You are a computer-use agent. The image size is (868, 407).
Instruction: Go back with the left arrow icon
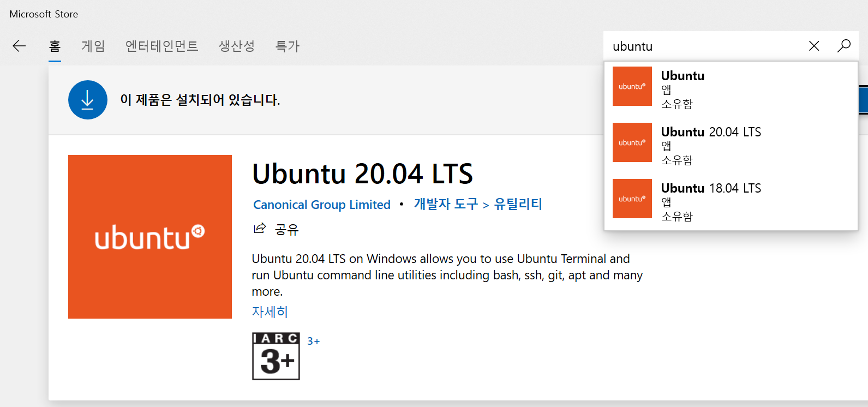(x=19, y=46)
